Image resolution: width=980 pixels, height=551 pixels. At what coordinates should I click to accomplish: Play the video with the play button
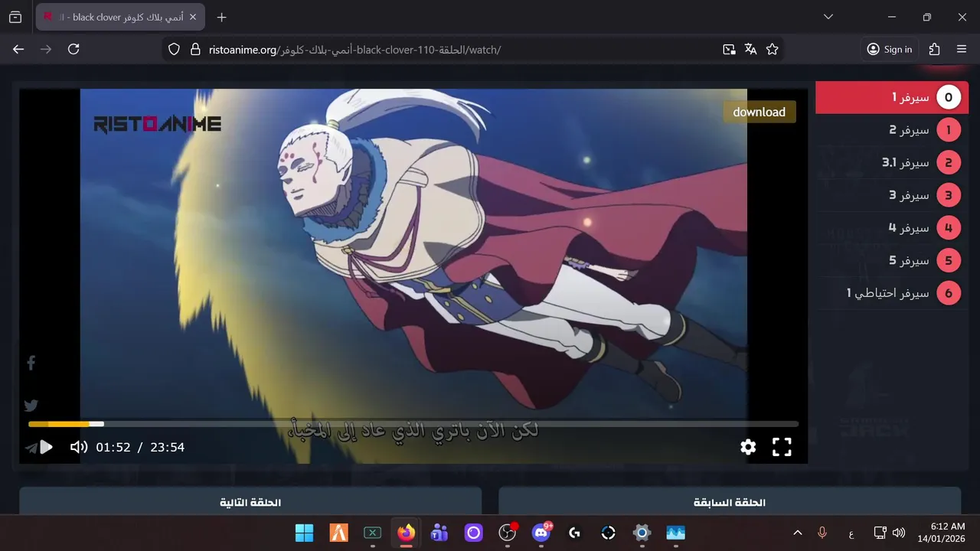(46, 447)
